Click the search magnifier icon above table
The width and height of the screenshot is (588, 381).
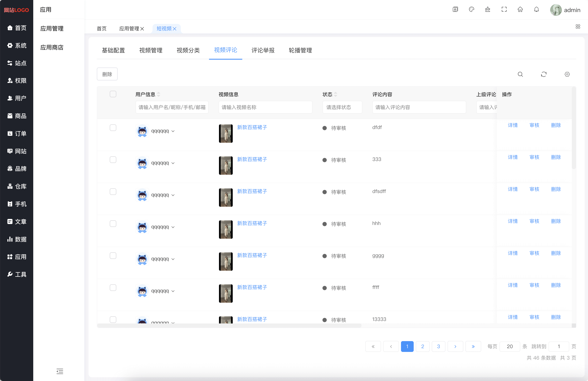[x=520, y=74]
